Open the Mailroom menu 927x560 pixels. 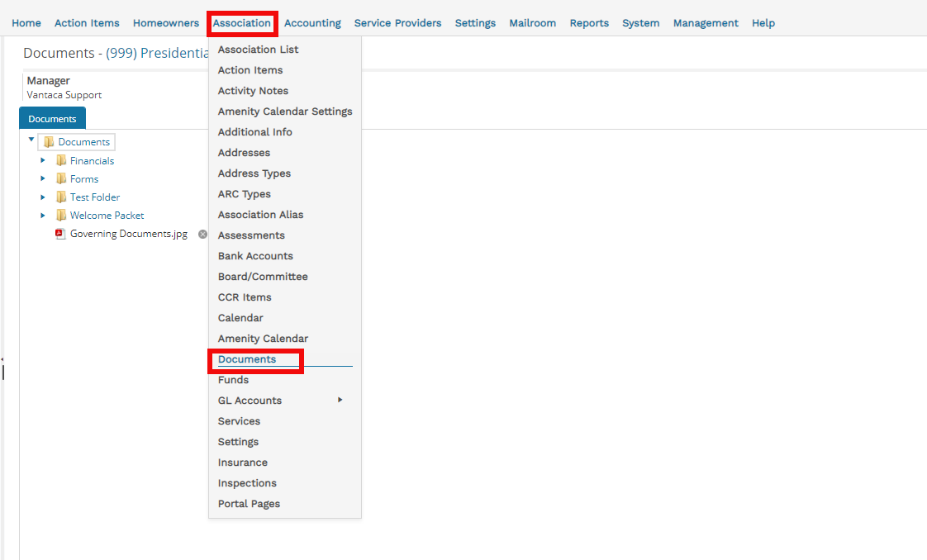(x=533, y=23)
